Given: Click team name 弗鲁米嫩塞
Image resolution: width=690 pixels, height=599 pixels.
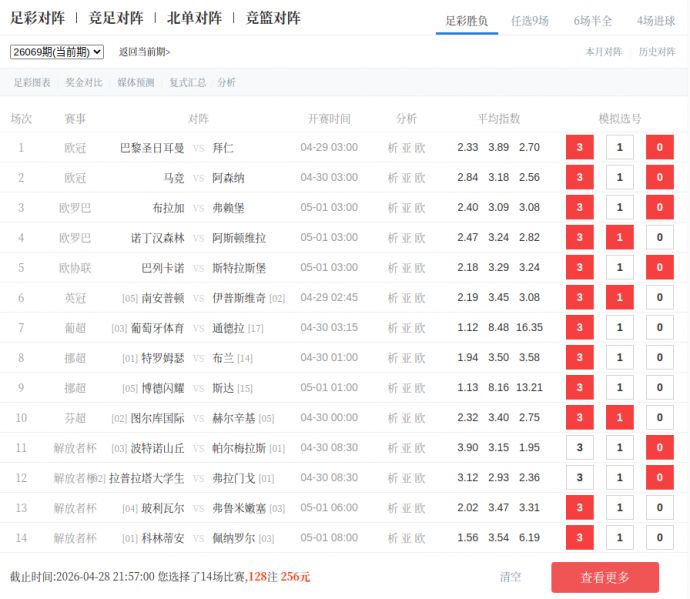Looking at the screenshot, I should (239, 508).
